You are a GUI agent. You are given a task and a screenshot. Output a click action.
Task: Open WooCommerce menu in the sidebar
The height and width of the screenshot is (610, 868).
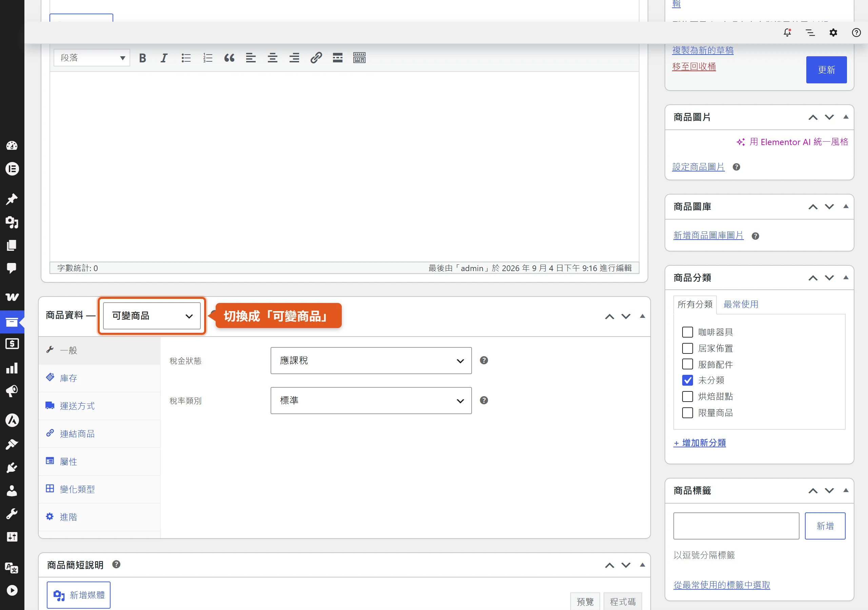[x=12, y=297]
